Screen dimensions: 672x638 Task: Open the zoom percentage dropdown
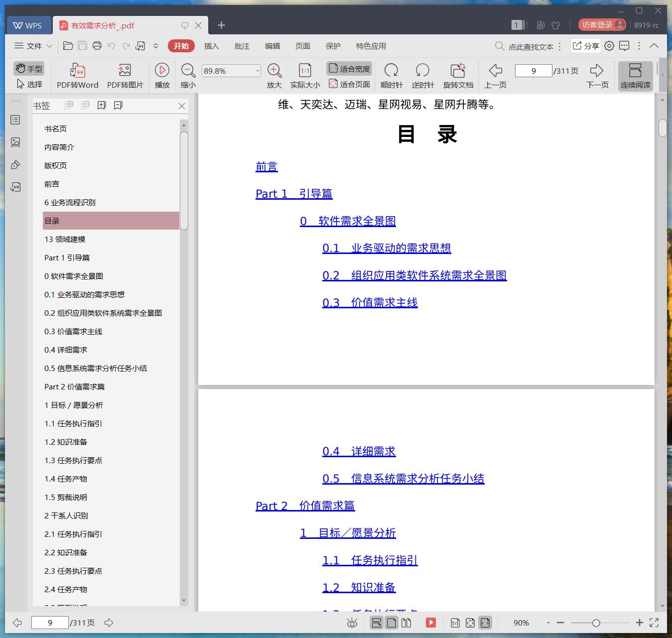(258, 71)
